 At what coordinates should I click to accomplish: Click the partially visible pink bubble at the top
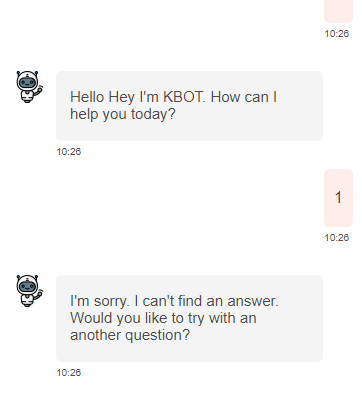[338, 11]
